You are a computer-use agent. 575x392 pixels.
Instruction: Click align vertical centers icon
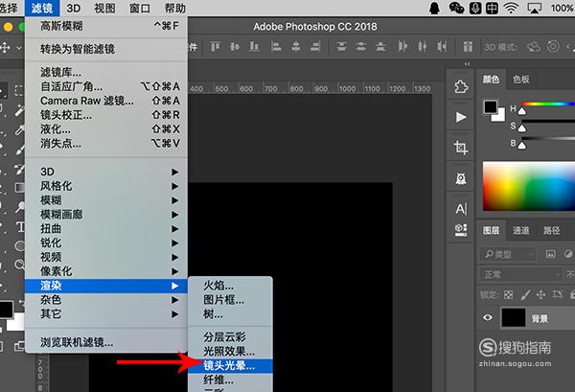click(x=235, y=47)
